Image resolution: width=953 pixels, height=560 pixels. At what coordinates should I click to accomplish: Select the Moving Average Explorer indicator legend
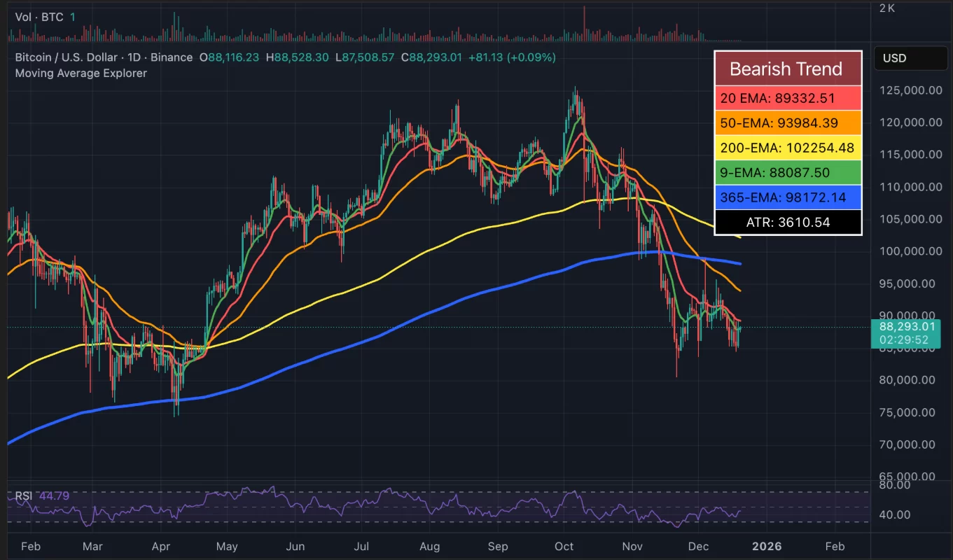point(81,73)
